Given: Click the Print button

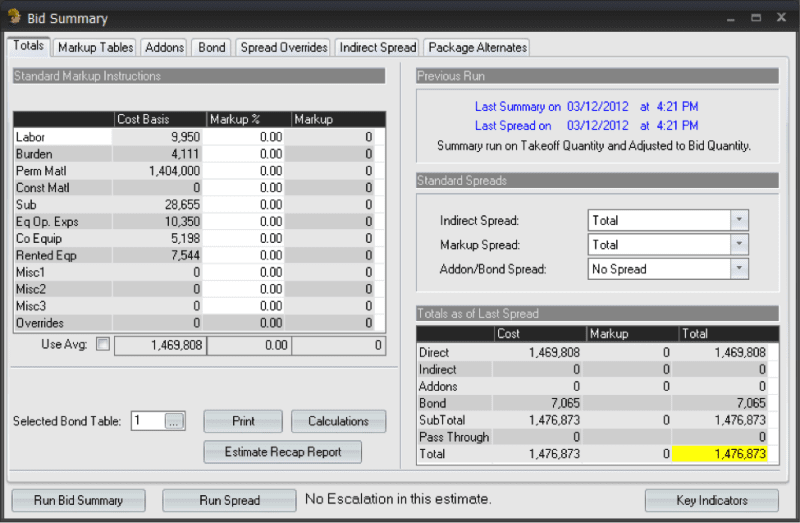Looking at the screenshot, I should tap(243, 421).
